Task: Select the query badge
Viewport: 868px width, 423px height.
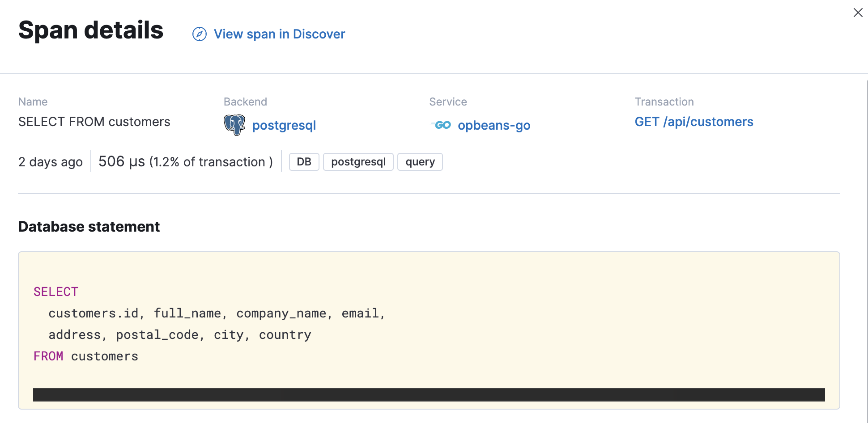Action: click(x=420, y=161)
